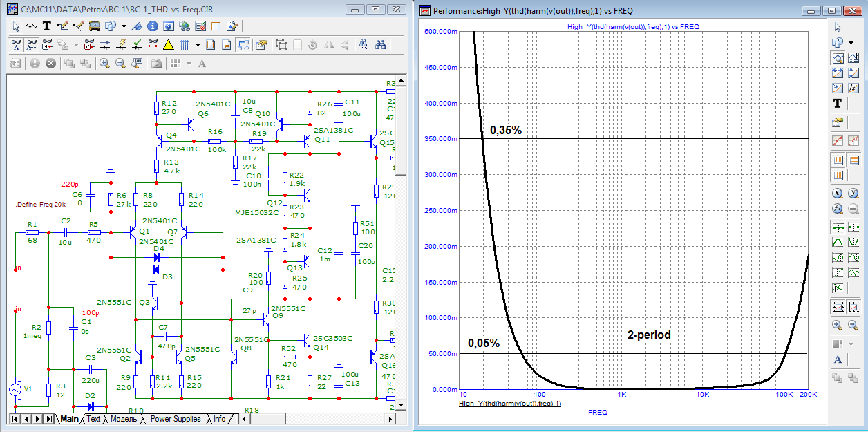Toggle pin connections red dots icon

click(153, 45)
